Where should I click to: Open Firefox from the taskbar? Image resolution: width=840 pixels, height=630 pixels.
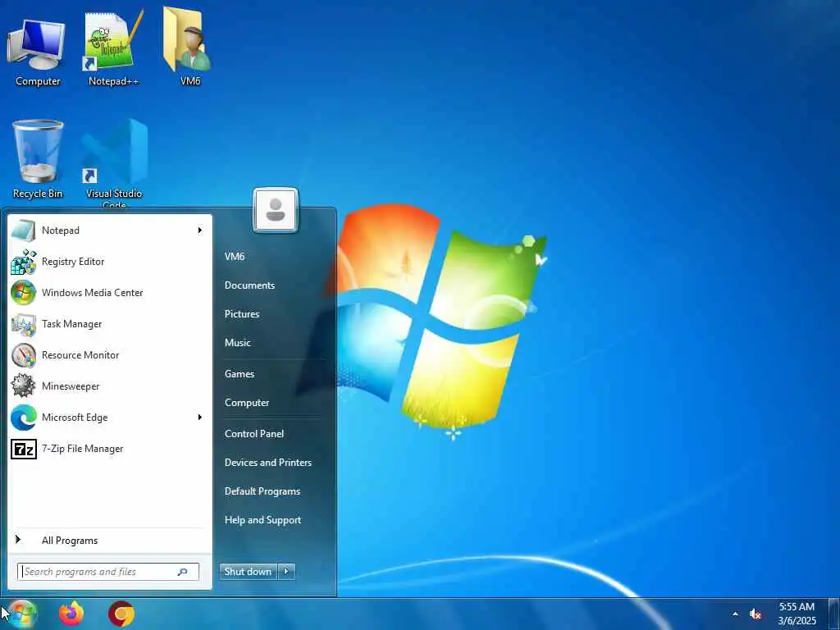coord(72,614)
